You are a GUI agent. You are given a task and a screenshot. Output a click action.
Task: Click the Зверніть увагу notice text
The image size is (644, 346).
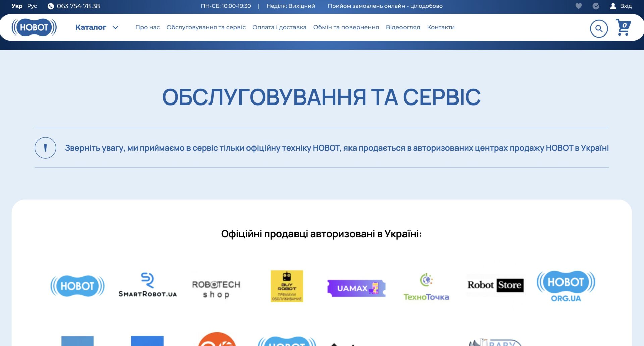337,148
